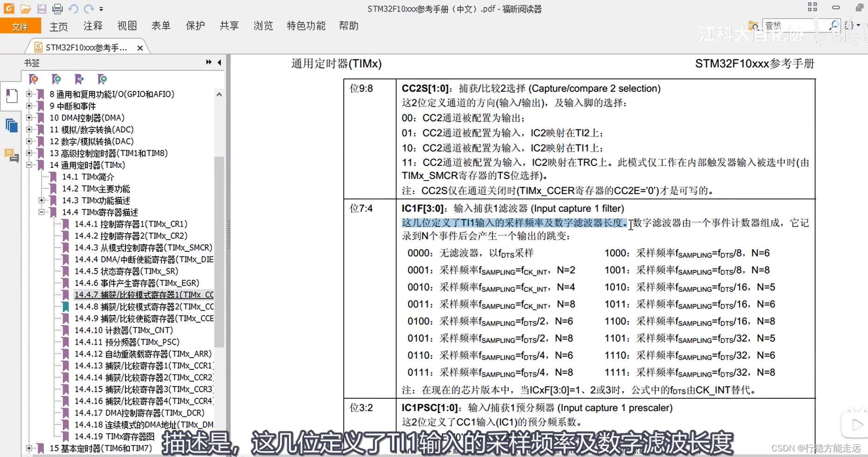Open the comments panel sidebar icon
868x457 pixels.
pyautogui.click(x=11, y=155)
